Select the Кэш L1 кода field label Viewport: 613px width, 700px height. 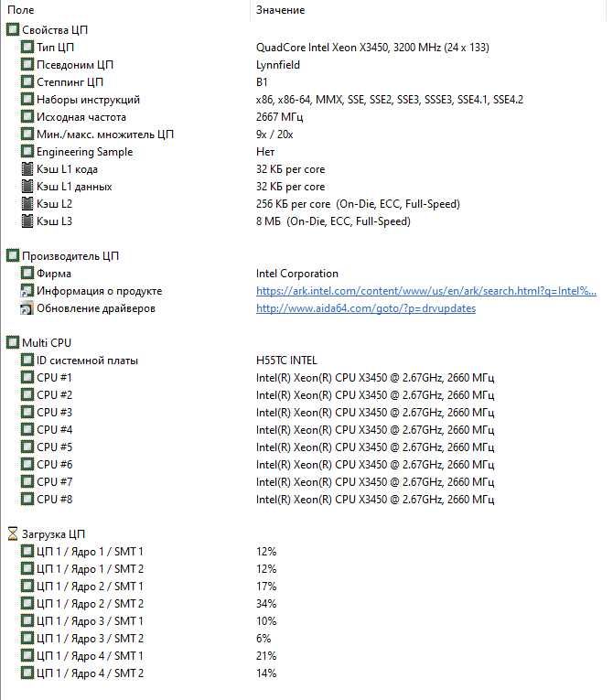click(67, 169)
